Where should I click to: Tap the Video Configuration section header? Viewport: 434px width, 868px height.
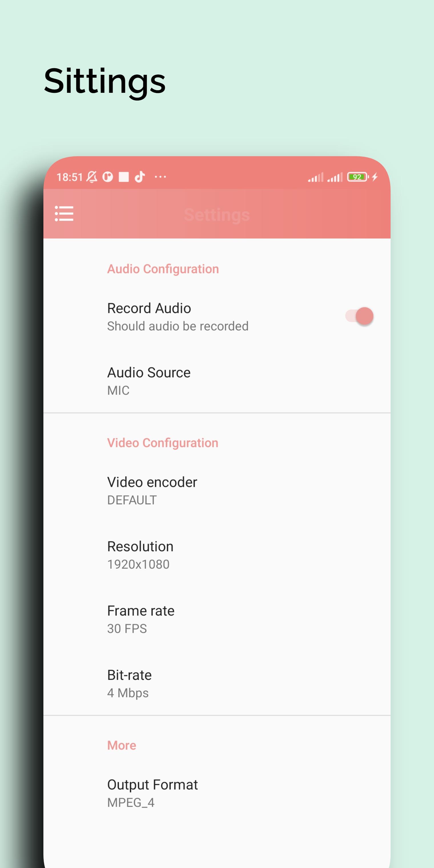pos(163,443)
